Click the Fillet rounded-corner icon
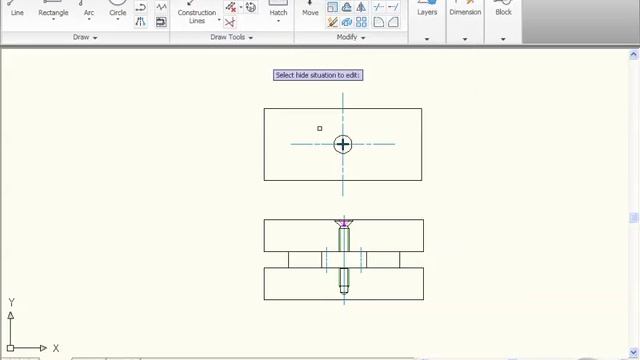Image resolution: width=640 pixels, height=360 pixels. point(379,22)
